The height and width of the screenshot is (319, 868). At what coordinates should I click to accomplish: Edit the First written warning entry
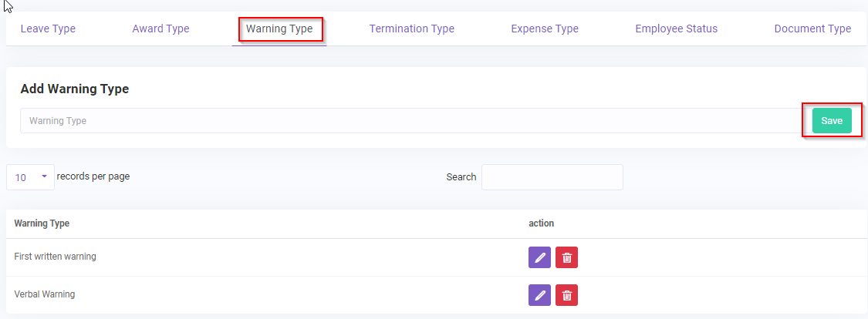coord(539,257)
